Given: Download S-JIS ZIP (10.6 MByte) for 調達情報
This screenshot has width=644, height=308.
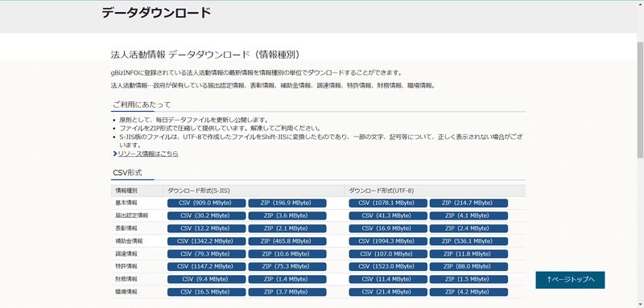Looking at the screenshot, I should pos(287,254).
